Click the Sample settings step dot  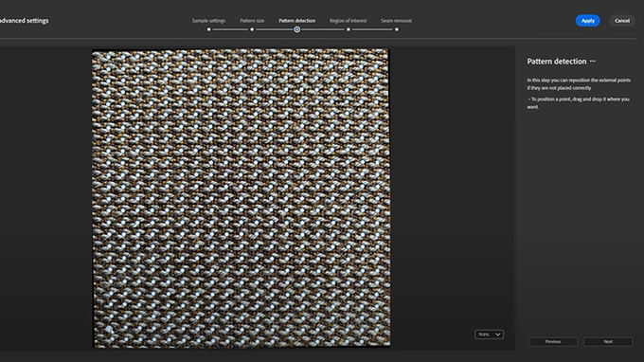pyautogui.click(x=208, y=29)
